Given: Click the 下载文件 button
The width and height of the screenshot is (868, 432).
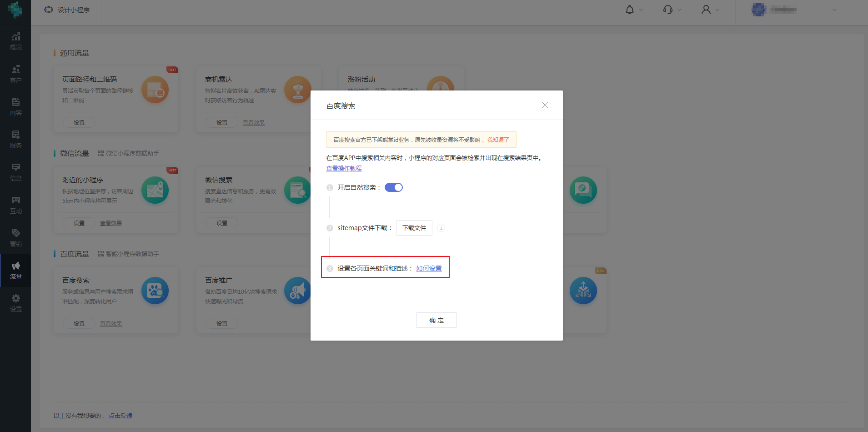Looking at the screenshot, I should [414, 228].
